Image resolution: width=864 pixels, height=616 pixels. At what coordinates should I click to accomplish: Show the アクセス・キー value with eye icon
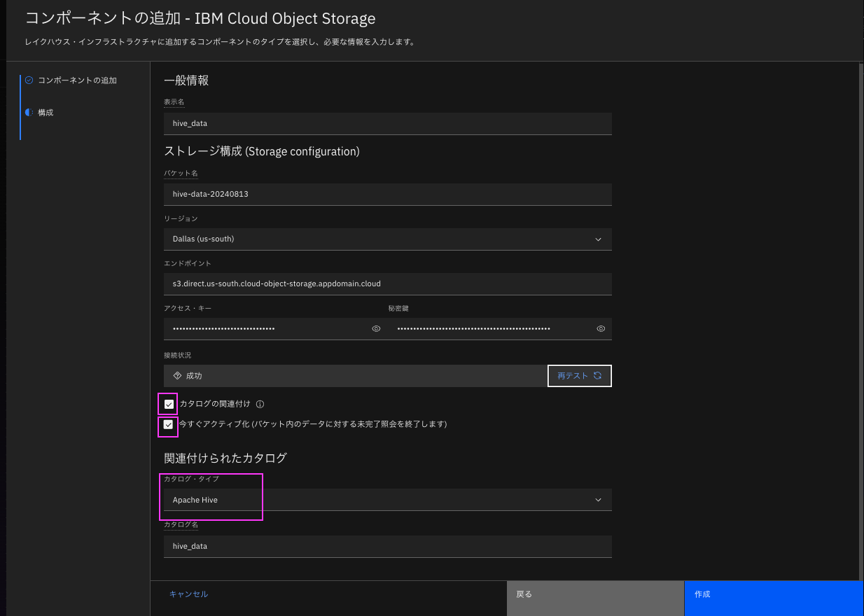pos(376,329)
